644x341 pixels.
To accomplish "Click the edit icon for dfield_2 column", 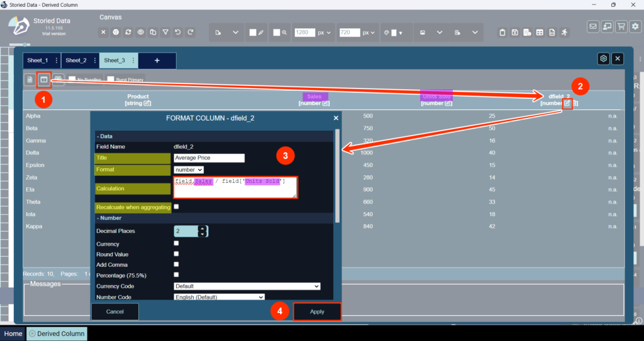I will click(x=567, y=103).
